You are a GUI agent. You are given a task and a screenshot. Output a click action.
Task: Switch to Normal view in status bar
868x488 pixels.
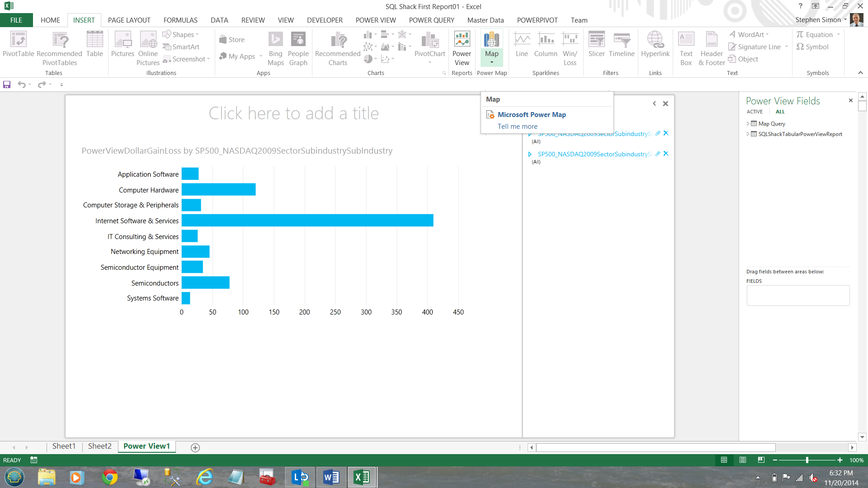[724, 460]
